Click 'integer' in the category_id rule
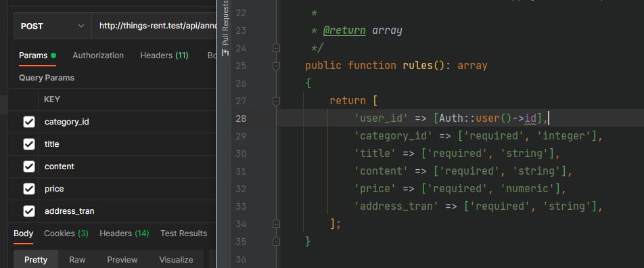644x268 pixels. (564, 136)
